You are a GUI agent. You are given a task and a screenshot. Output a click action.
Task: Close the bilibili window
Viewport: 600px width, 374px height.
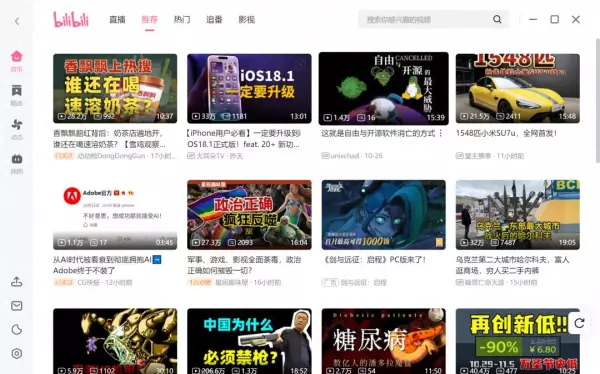click(576, 20)
